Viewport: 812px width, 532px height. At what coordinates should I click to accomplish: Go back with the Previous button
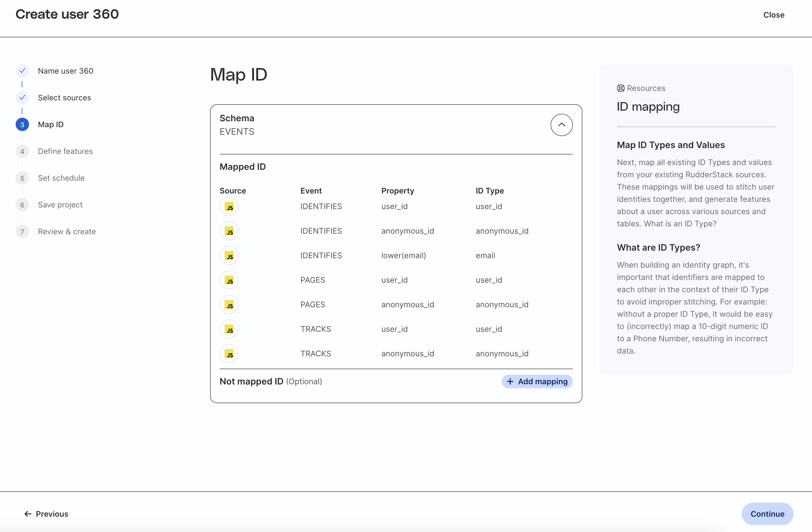[46, 514]
